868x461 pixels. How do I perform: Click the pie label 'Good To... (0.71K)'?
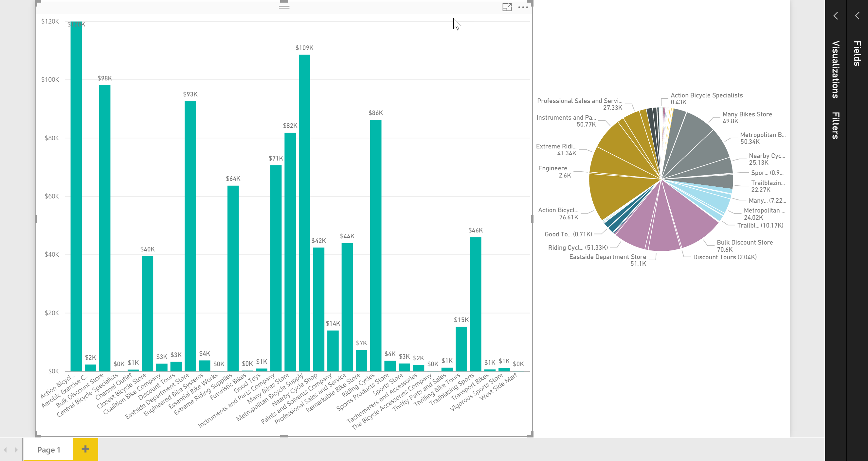click(568, 234)
